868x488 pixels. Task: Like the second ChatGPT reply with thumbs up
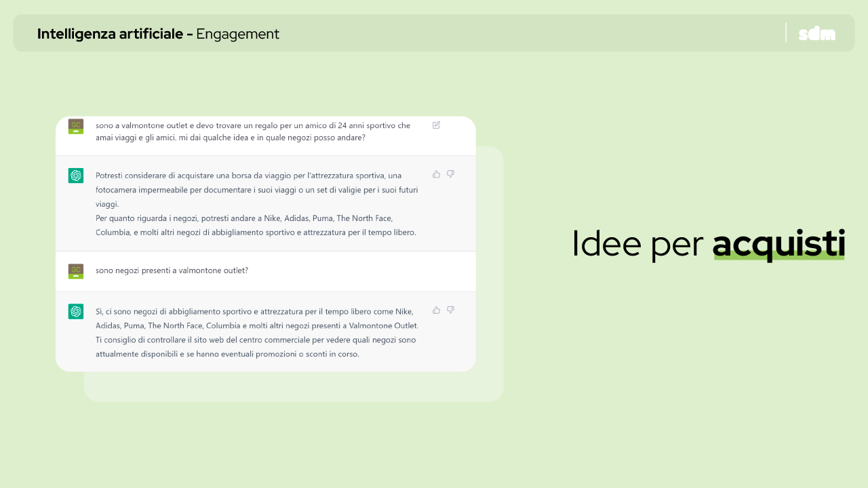coord(436,310)
